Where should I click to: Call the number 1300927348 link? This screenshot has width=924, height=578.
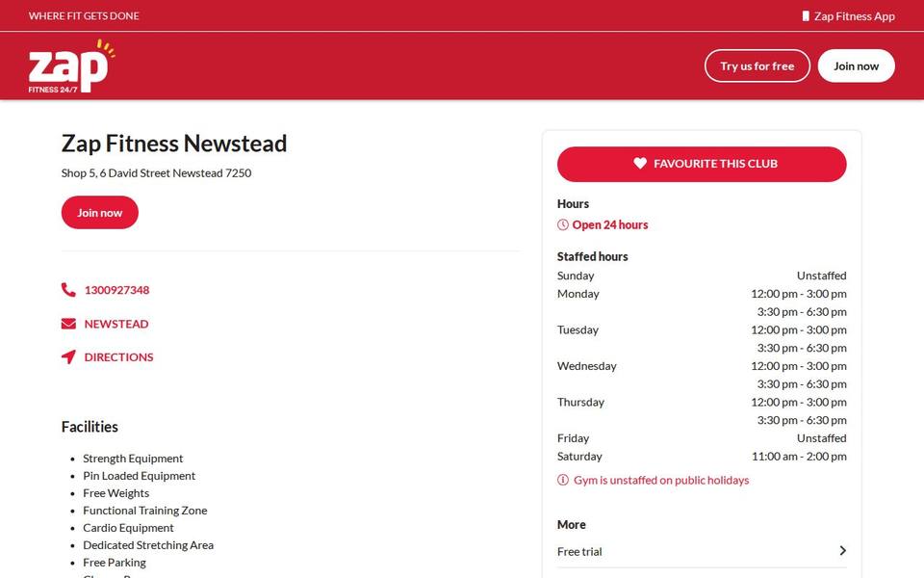116,290
